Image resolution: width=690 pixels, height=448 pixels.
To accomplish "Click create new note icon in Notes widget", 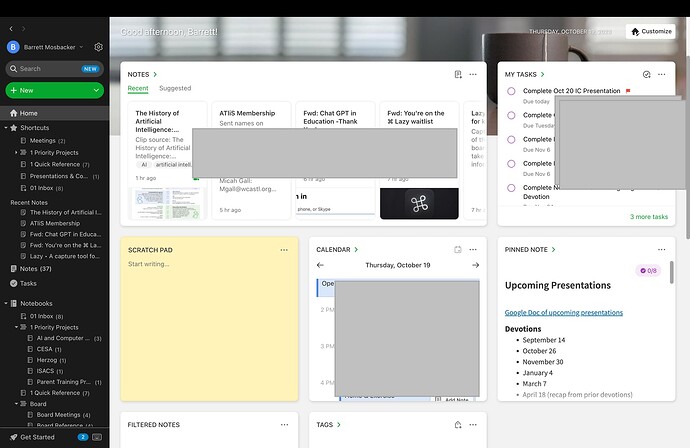I will pyautogui.click(x=458, y=74).
